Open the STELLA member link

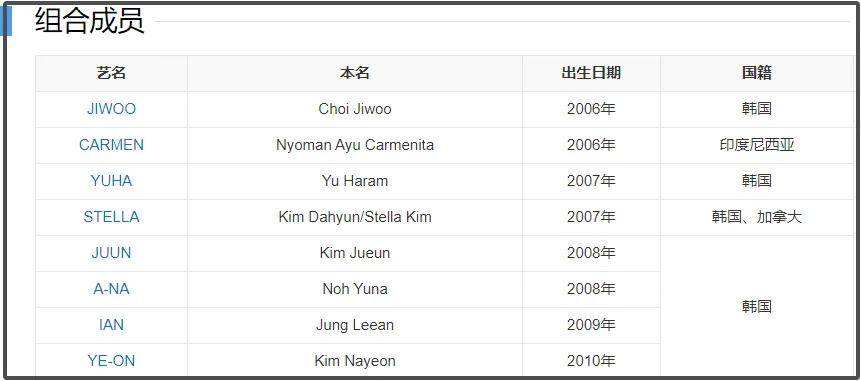click(111, 217)
